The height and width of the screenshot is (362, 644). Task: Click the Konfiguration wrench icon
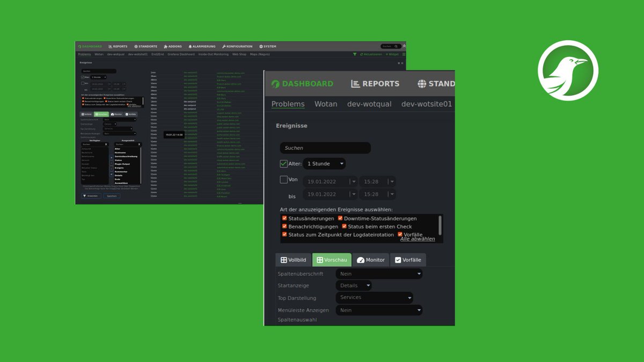224,46
